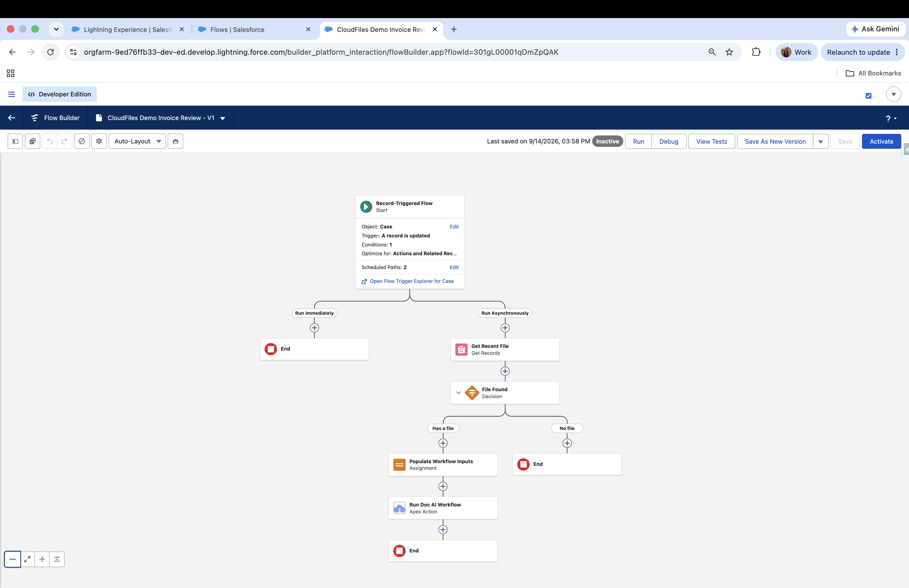Zoom out the flow canvas
The image size is (909, 588).
(12, 559)
